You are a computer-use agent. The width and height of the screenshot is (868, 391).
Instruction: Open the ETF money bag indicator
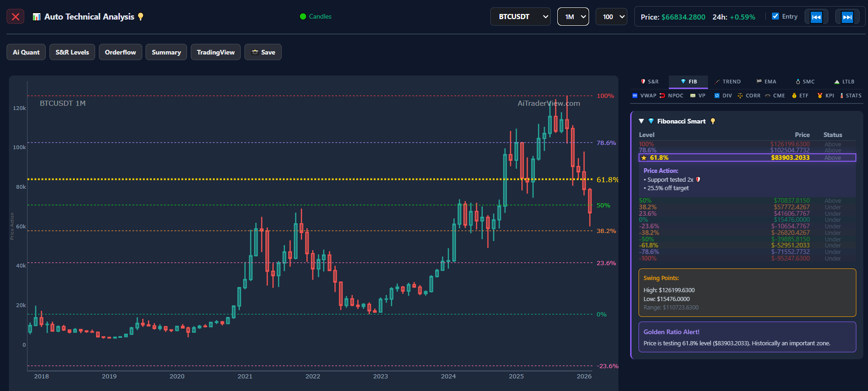point(794,96)
